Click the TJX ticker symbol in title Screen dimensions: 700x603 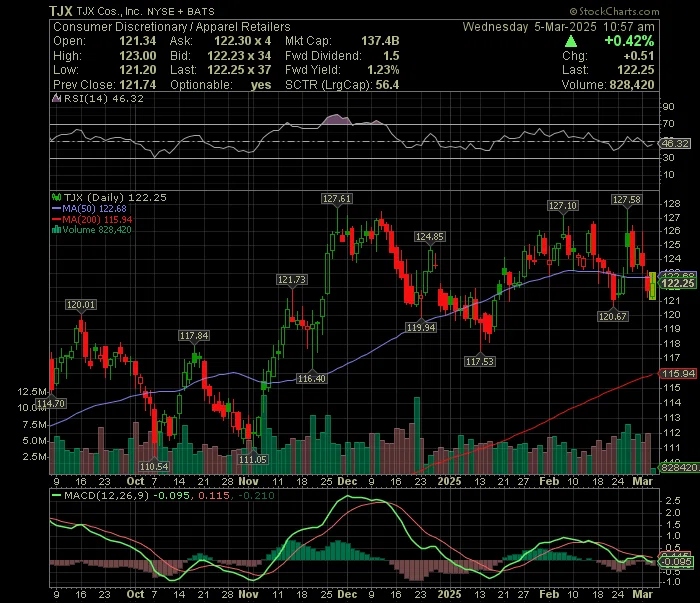[61, 11]
